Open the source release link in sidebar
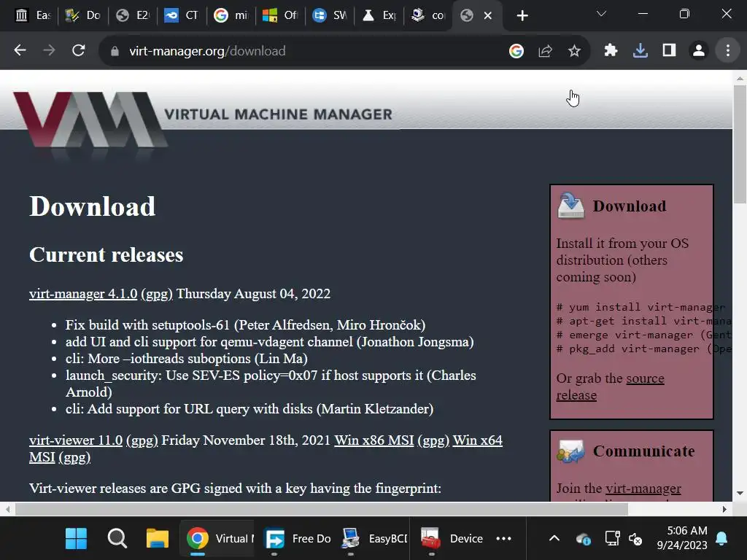 [645, 378]
